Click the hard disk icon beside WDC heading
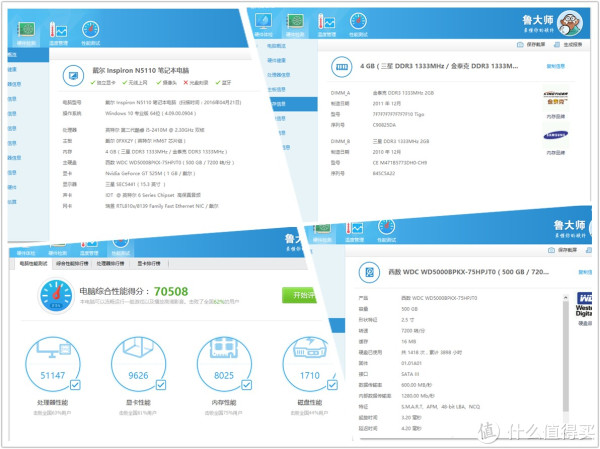This screenshot has width=600, height=449. 369,272
